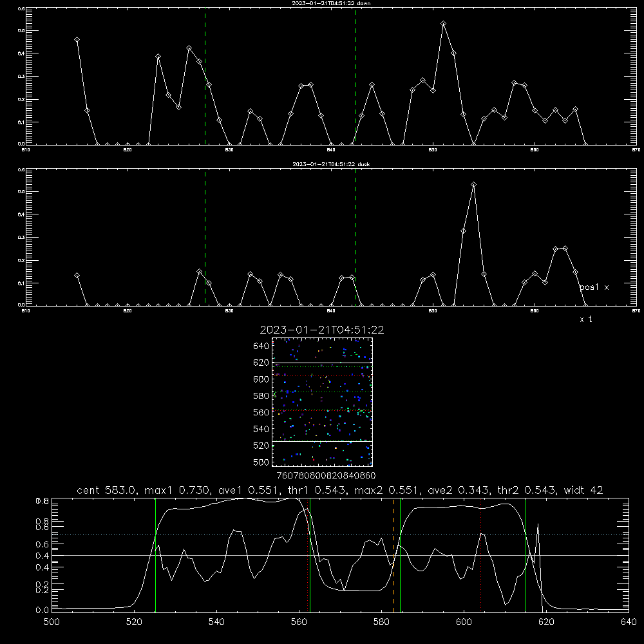Click the '560' x-axis label on bottom plot

pos(299,622)
